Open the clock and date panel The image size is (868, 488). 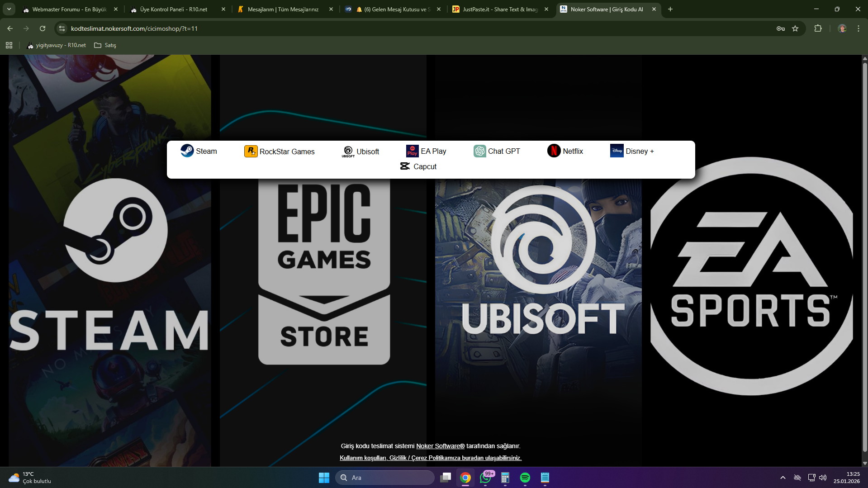tap(846, 478)
